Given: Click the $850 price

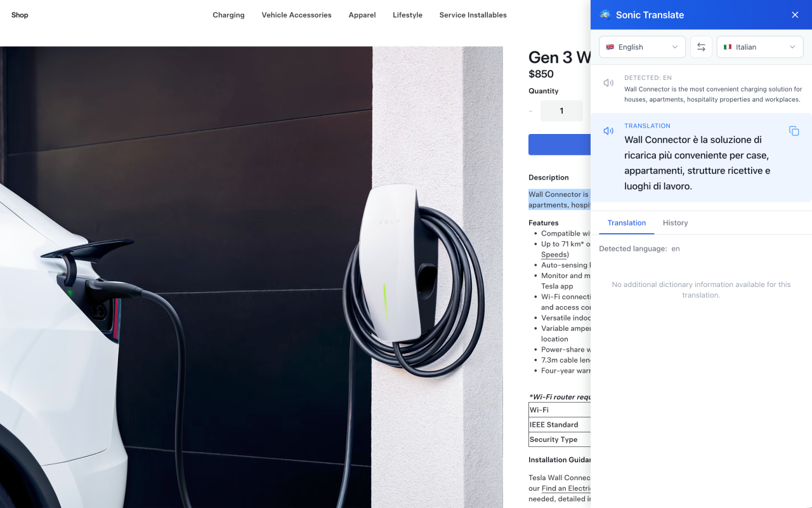Looking at the screenshot, I should click(x=541, y=74).
